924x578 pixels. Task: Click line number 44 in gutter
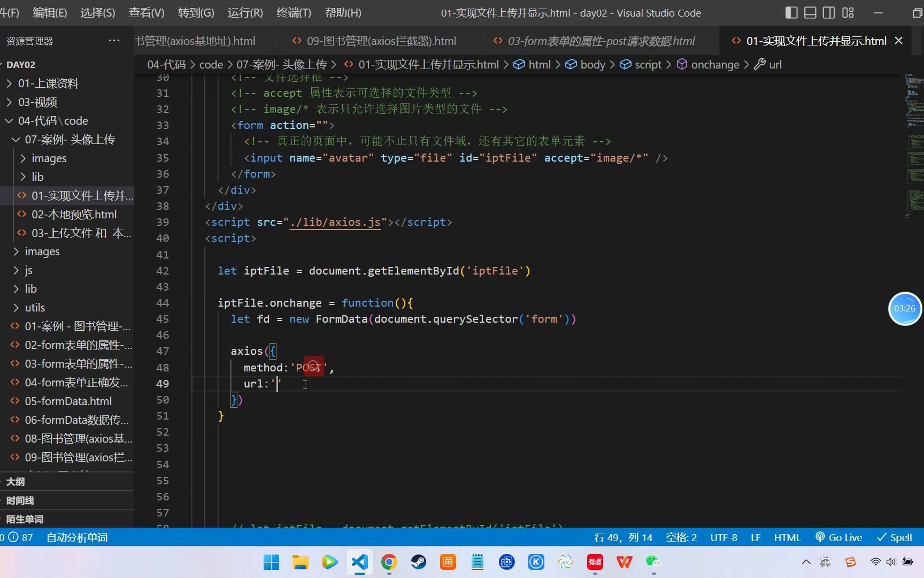click(x=163, y=303)
